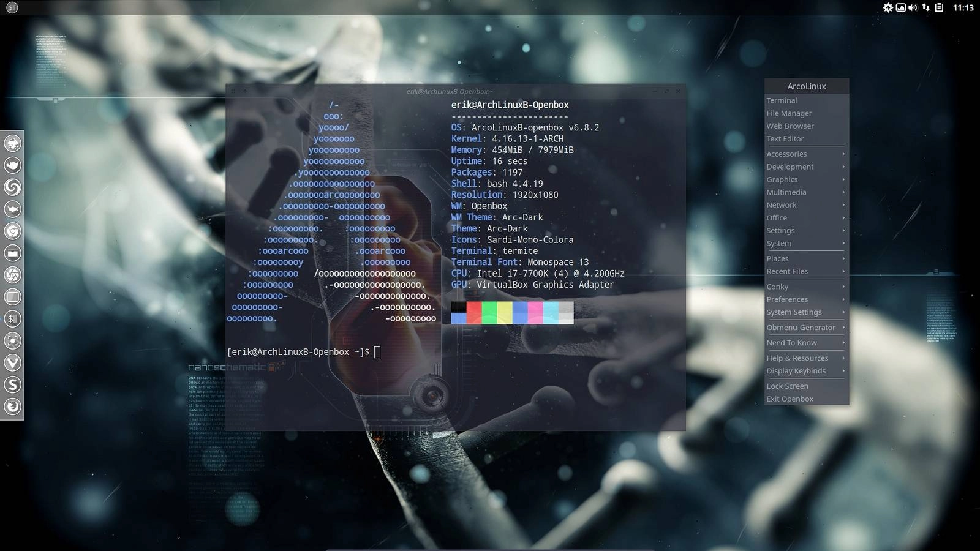
Task: Open Display Keybinds submenu
Action: click(807, 371)
